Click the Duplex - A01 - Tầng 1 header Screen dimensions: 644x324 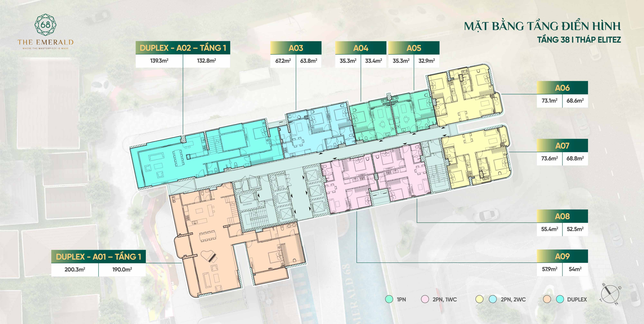point(99,256)
